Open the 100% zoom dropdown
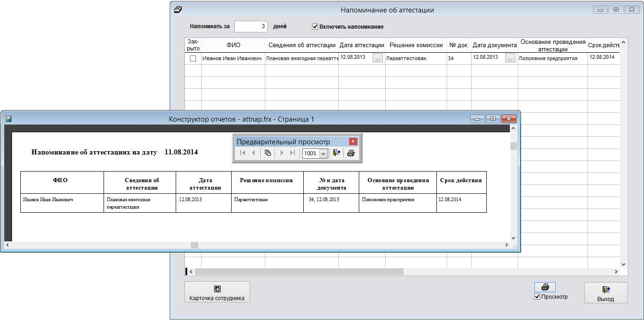 (x=324, y=154)
